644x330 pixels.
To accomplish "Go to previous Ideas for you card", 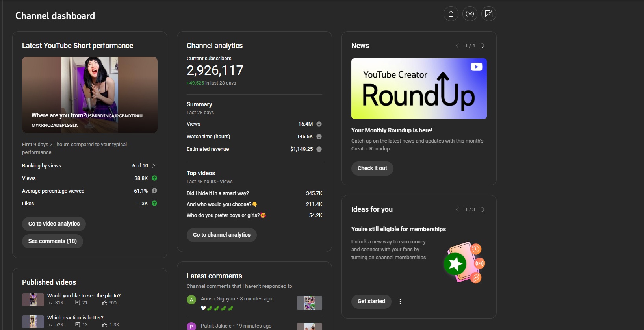I will [x=457, y=209].
